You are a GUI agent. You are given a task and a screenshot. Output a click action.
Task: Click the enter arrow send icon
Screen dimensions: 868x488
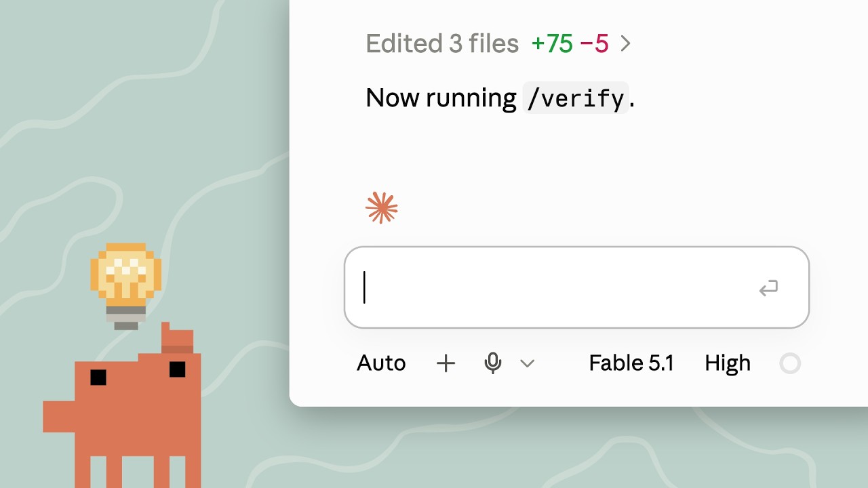point(768,289)
